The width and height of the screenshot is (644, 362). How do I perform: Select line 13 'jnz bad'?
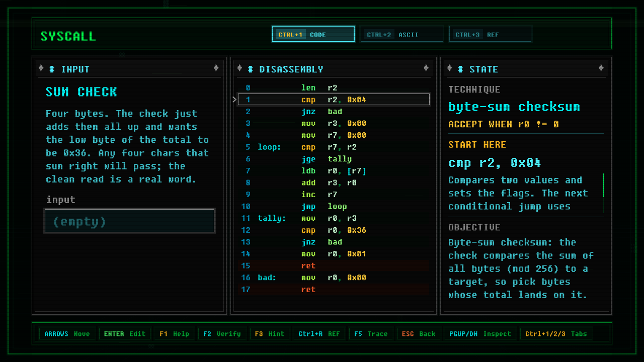coord(334,242)
